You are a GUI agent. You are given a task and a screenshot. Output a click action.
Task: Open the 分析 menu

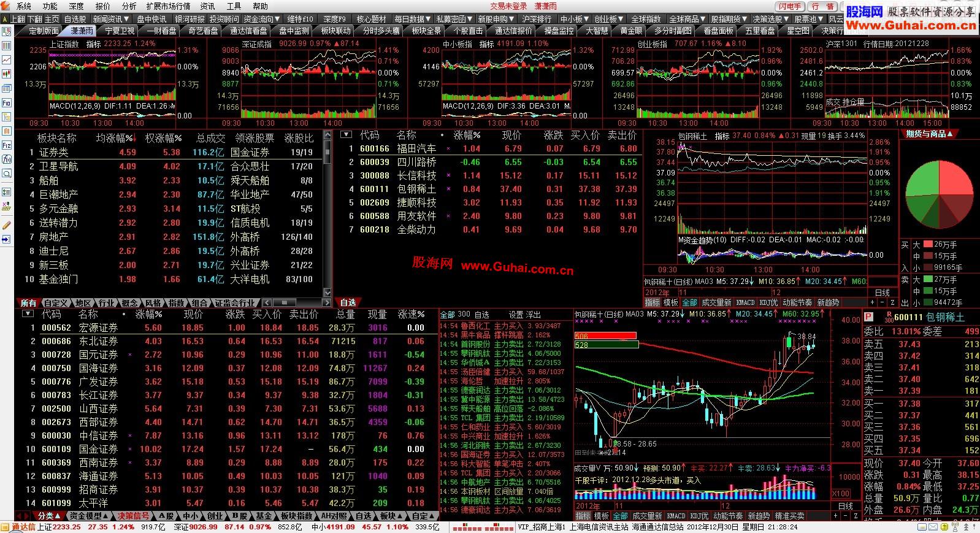click(129, 6)
